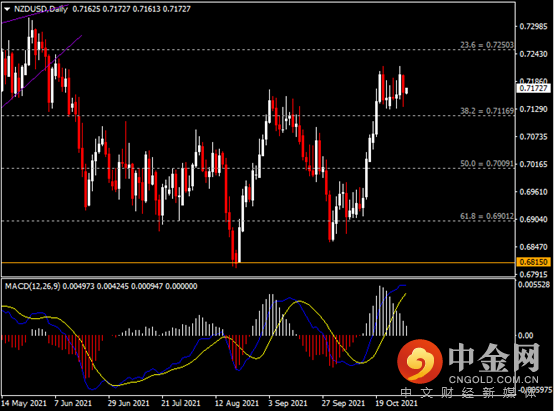The width and height of the screenshot is (554, 411).
Task: Select the 61.8 = 0.69012 Fibonacci level
Action: (487, 216)
